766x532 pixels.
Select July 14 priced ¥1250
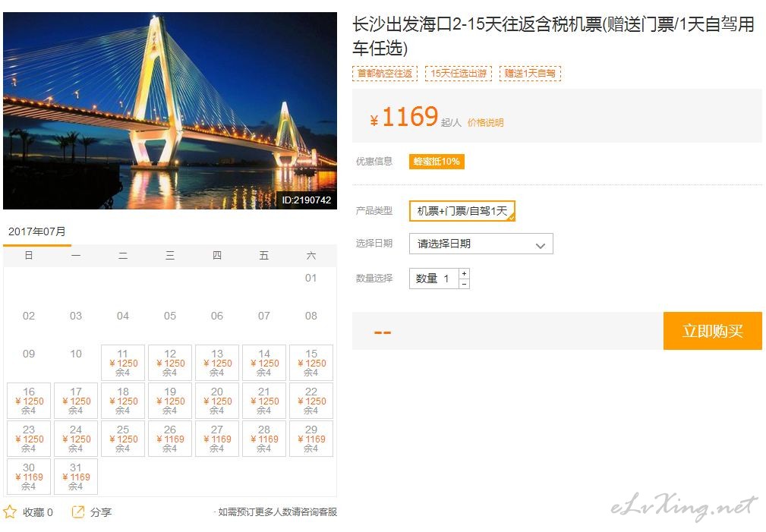click(x=263, y=363)
